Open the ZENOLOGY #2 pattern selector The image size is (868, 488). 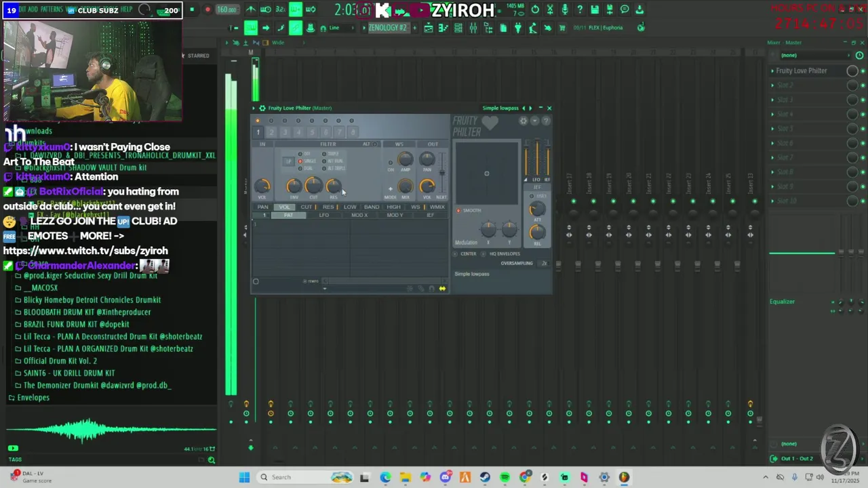[388, 28]
